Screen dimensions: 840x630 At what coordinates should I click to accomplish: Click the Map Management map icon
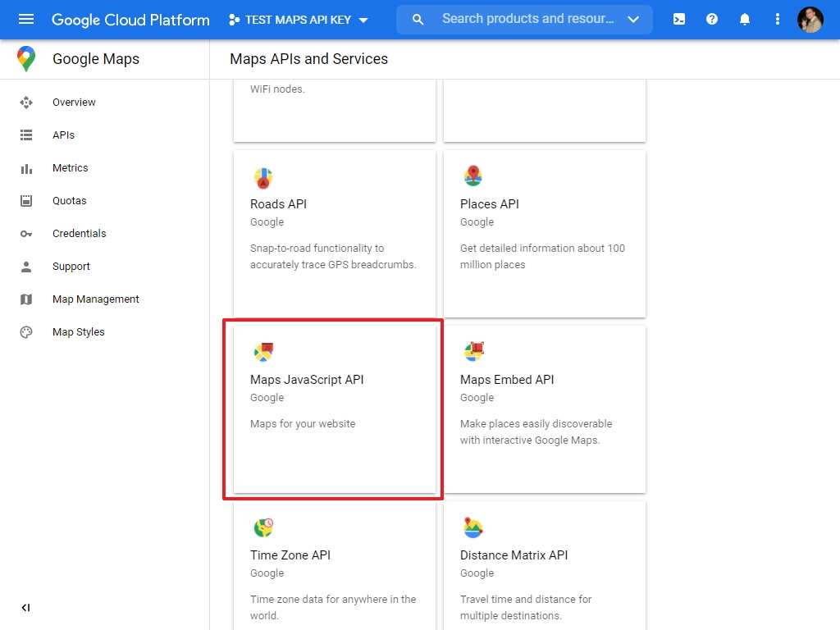point(25,299)
